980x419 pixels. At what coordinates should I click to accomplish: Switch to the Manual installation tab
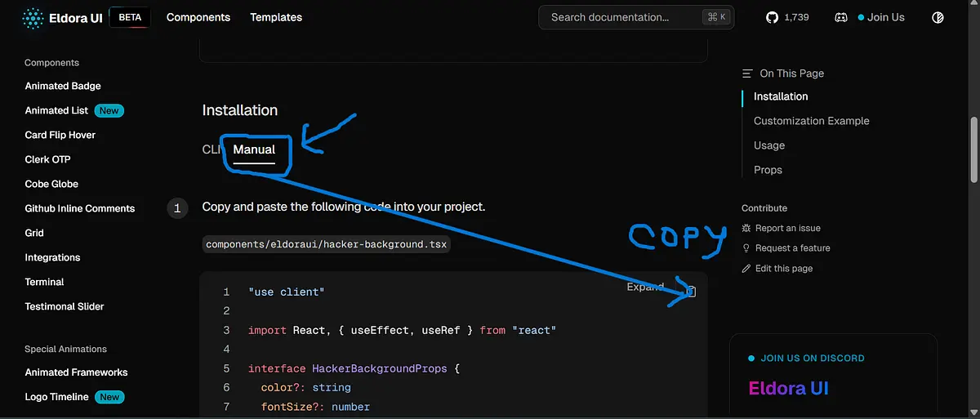click(x=254, y=149)
